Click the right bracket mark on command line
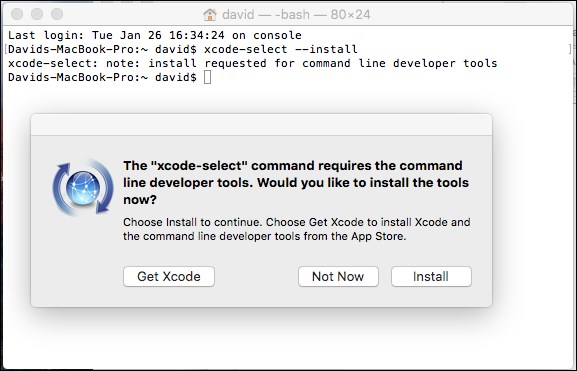 point(570,49)
